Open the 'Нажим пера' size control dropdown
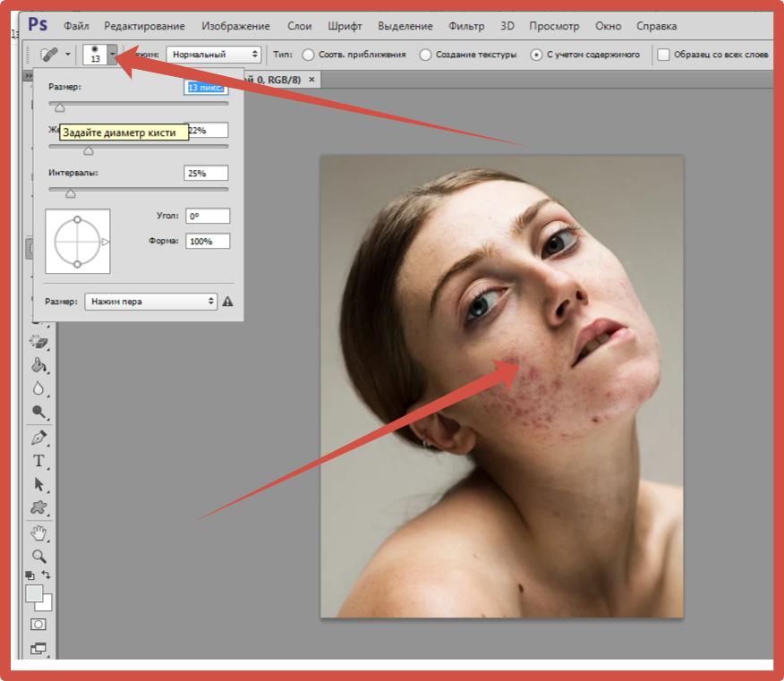The height and width of the screenshot is (681, 784). (150, 302)
